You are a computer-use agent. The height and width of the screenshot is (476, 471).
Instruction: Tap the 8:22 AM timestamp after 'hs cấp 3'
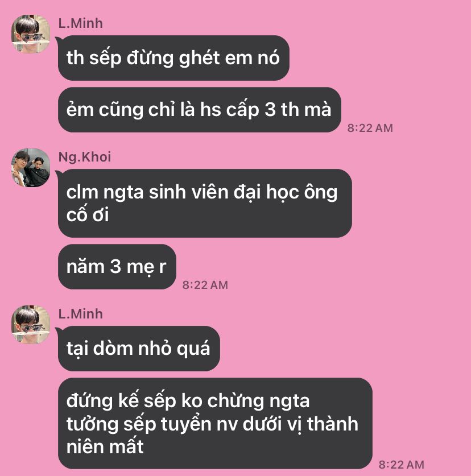click(x=370, y=128)
